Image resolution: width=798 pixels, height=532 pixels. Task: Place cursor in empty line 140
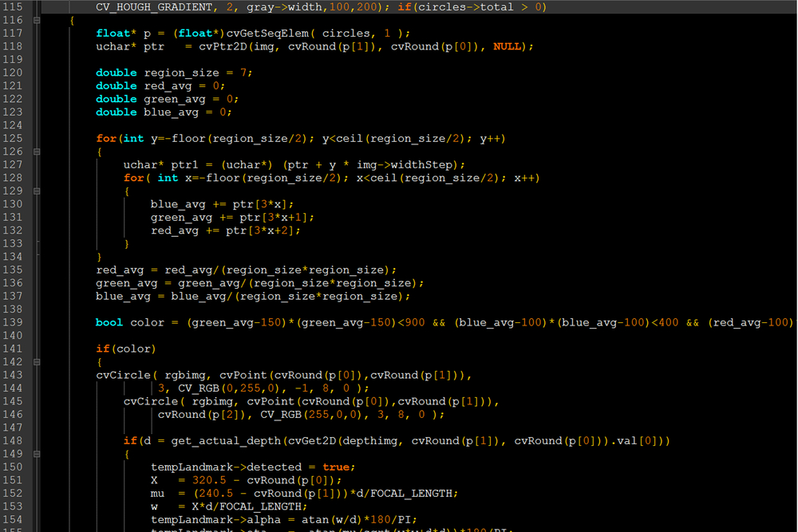(319, 336)
